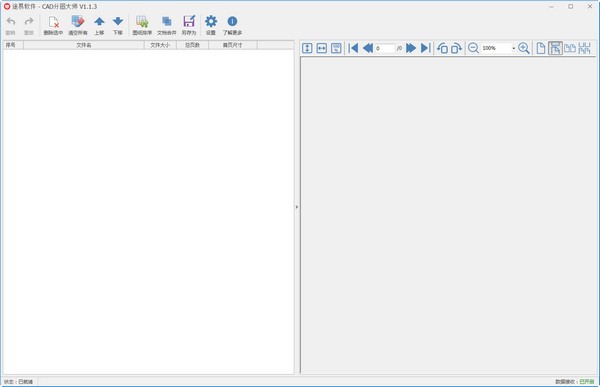The image size is (600, 387).
Task: Fit page to width in preview
Action: 322,48
